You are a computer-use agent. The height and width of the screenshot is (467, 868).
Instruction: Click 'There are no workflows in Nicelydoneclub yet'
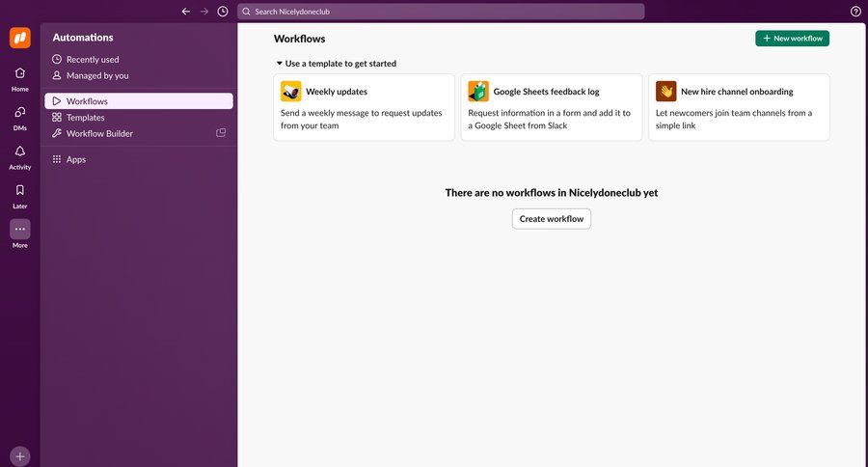(552, 192)
